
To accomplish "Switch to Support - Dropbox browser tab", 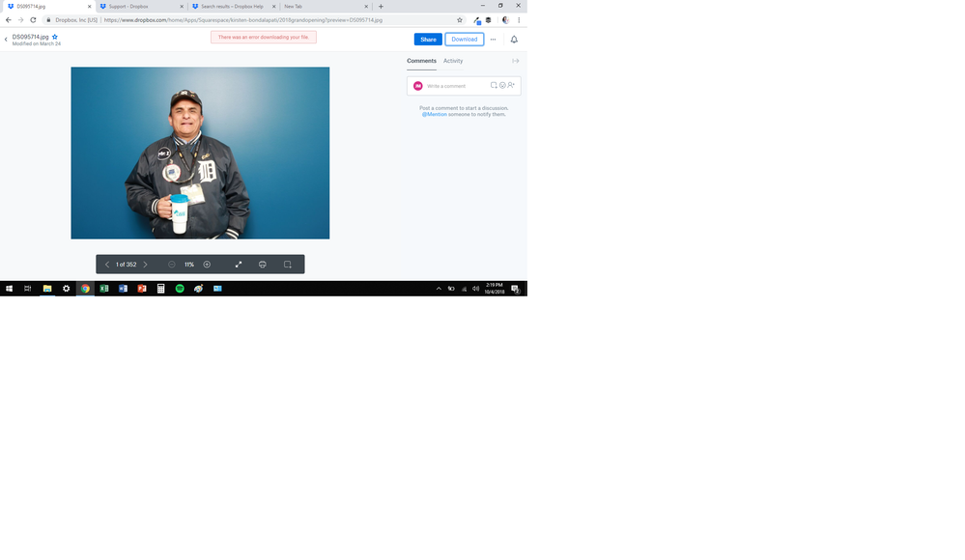I will [x=142, y=6].
